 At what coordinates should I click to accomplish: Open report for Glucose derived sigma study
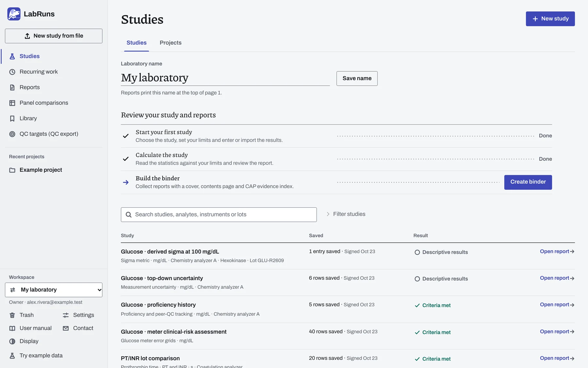pyautogui.click(x=557, y=252)
